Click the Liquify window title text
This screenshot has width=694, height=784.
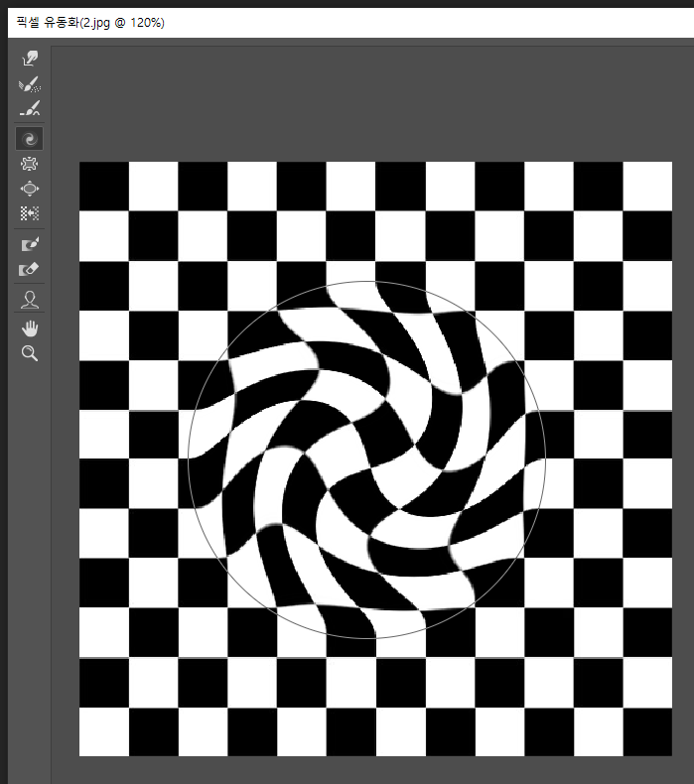pyautogui.click(x=90, y=23)
